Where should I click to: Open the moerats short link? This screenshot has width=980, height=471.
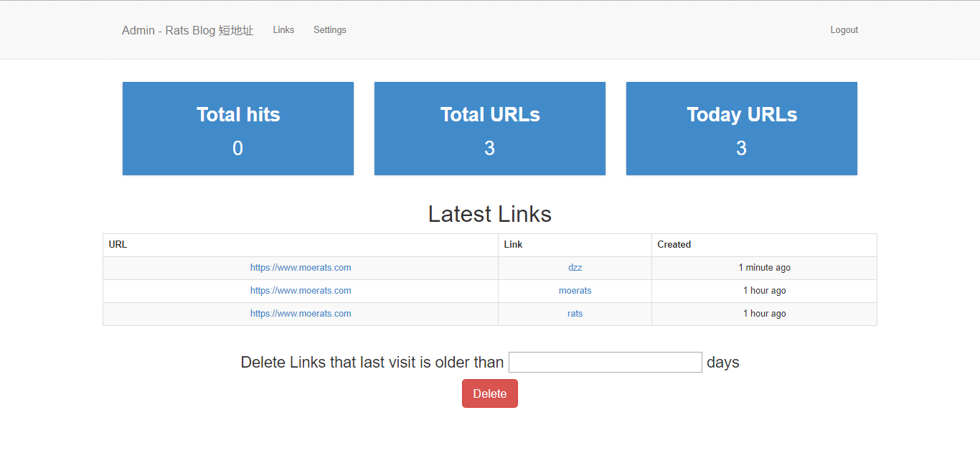click(575, 291)
